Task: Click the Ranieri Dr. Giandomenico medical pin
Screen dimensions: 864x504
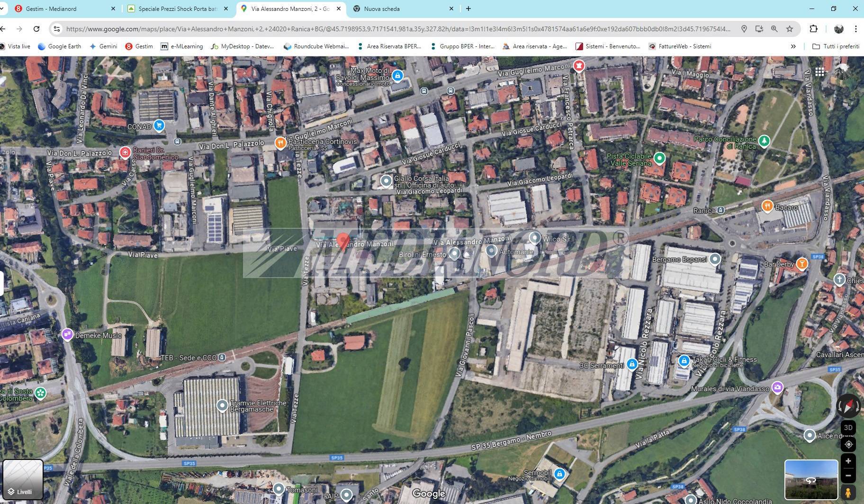Action: pyautogui.click(x=125, y=152)
